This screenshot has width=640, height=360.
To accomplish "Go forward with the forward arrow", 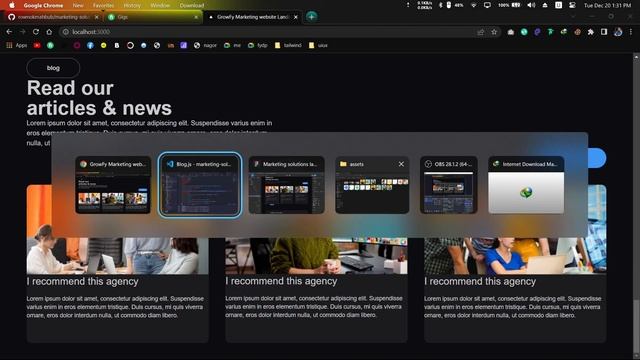I will pyautogui.click(x=22, y=32).
